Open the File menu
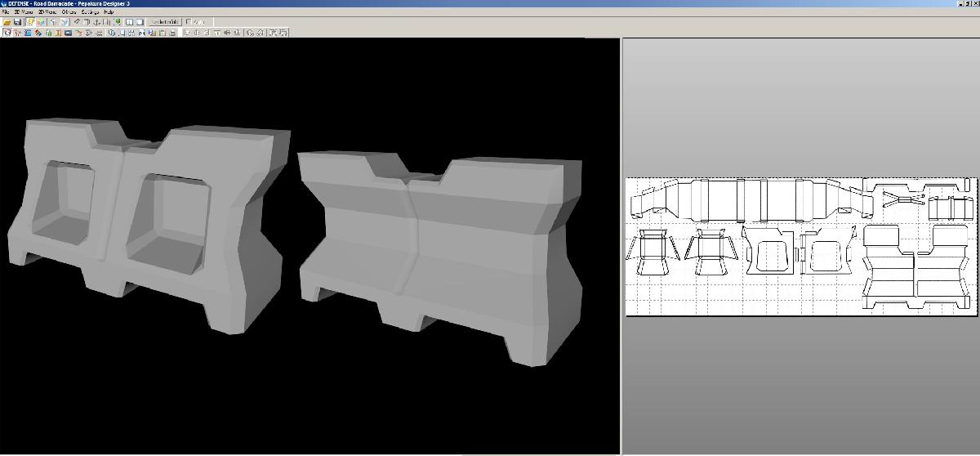 (x=5, y=13)
